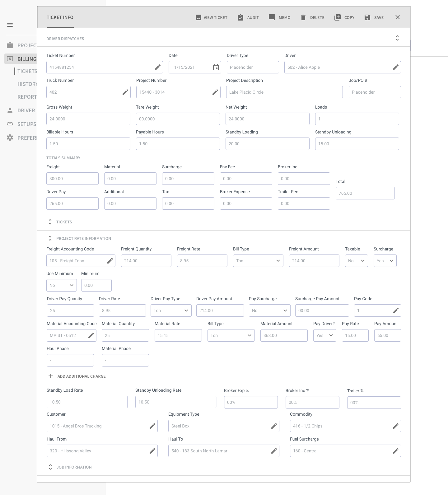Edit Pay Code pencil icon

[396, 311]
